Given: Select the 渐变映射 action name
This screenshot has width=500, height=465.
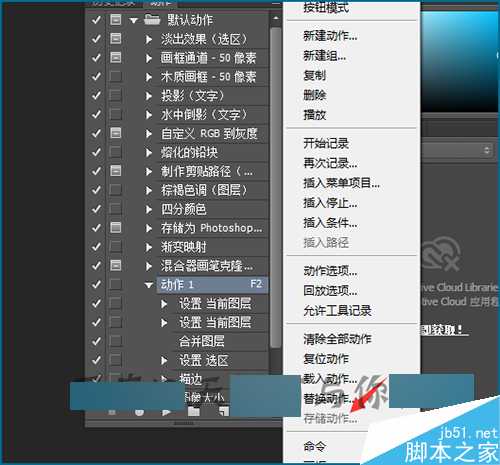Looking at the screenshot, I should 183,247.
